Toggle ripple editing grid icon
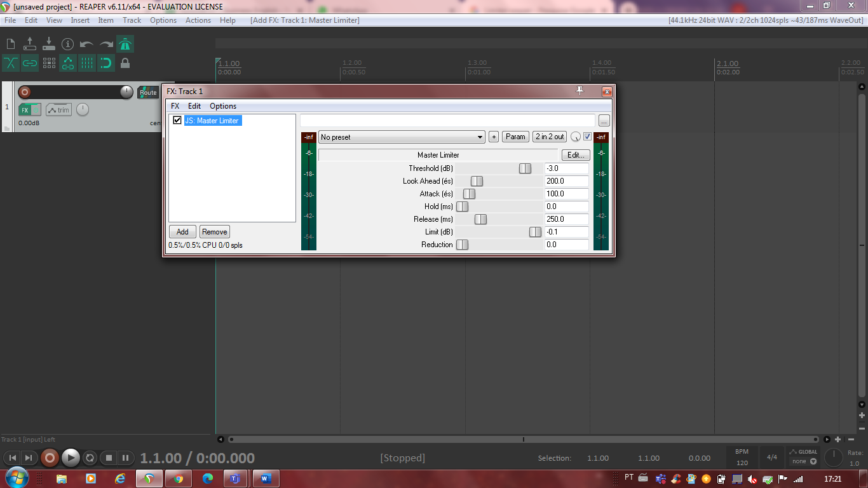This screenshot has width=868, height=488. tap(49, 63)
